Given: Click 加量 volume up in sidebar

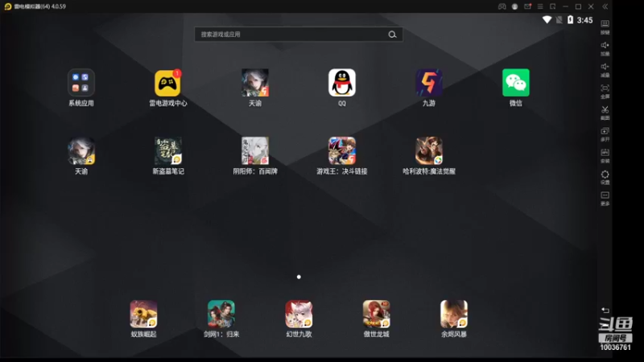Looking at the screenshot, I should [605, 48].
